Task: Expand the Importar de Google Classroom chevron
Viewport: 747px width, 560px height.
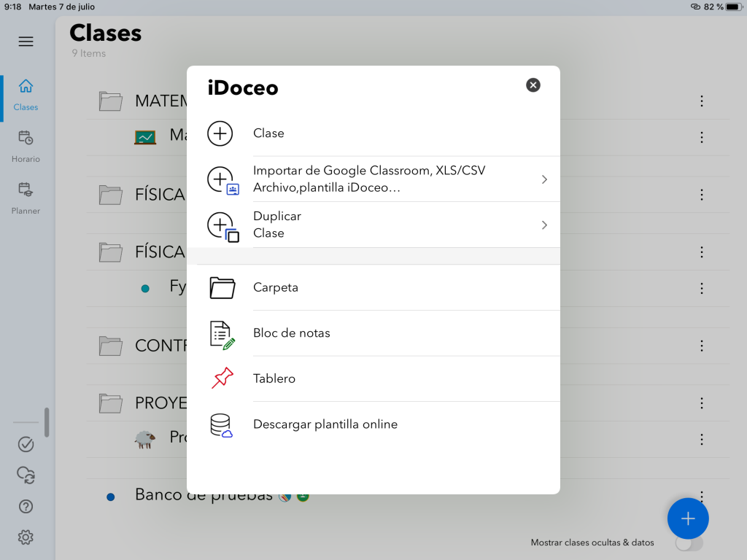Action: 544,179
